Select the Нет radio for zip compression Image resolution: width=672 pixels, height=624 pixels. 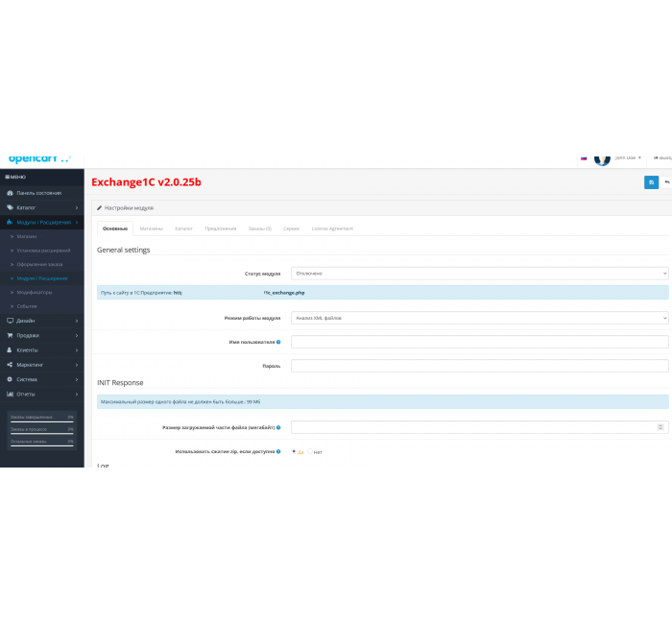pos(310,451)
